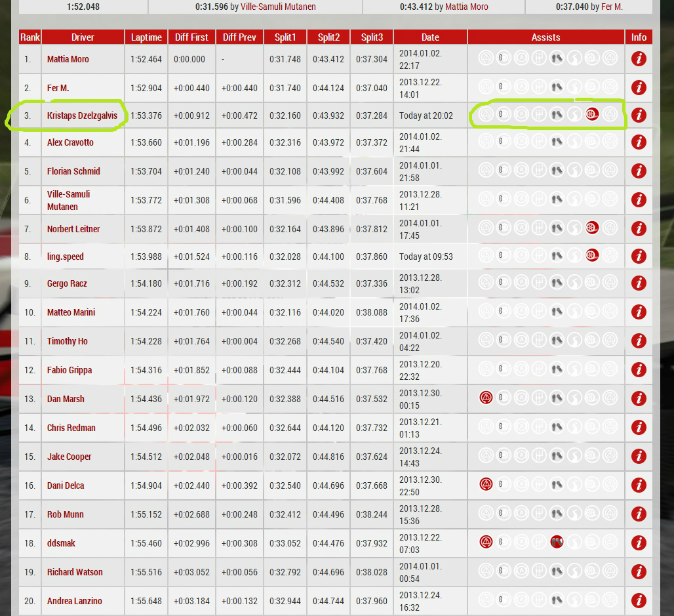Click red wheel assist icon in Norbert Leitner row
This screenshot has width=674, height=616.
click(x=592, y=227)
